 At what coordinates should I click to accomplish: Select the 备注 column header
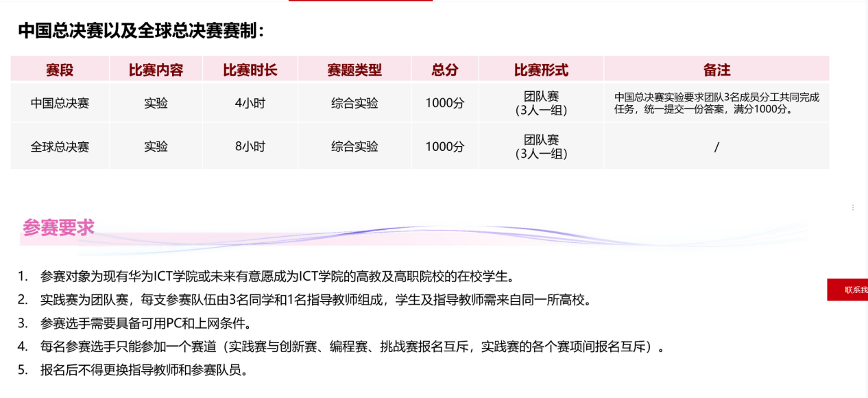[716, 69]
